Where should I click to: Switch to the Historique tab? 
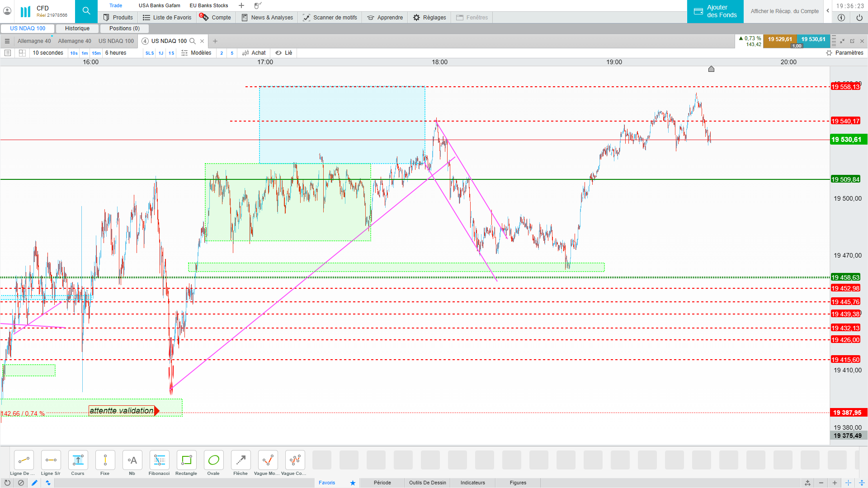click(77, 28)
